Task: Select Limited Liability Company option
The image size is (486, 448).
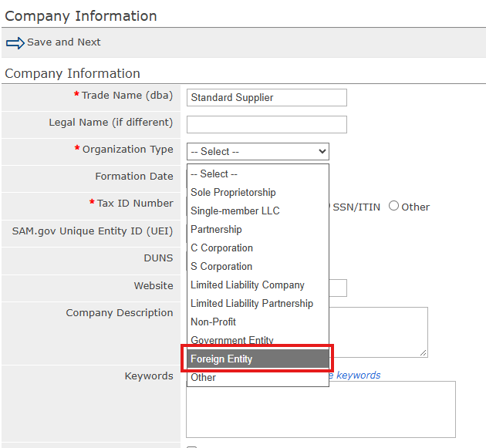Action: [258, 285]
